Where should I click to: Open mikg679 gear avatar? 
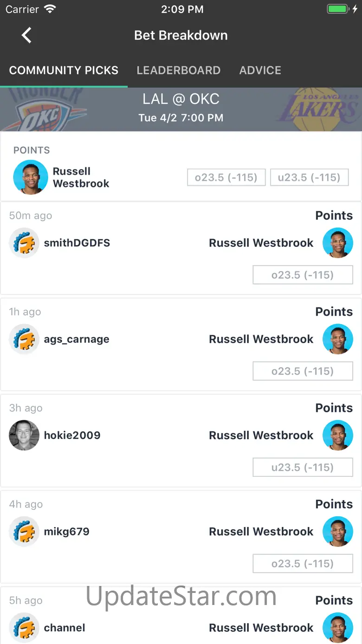click(24, 531)
